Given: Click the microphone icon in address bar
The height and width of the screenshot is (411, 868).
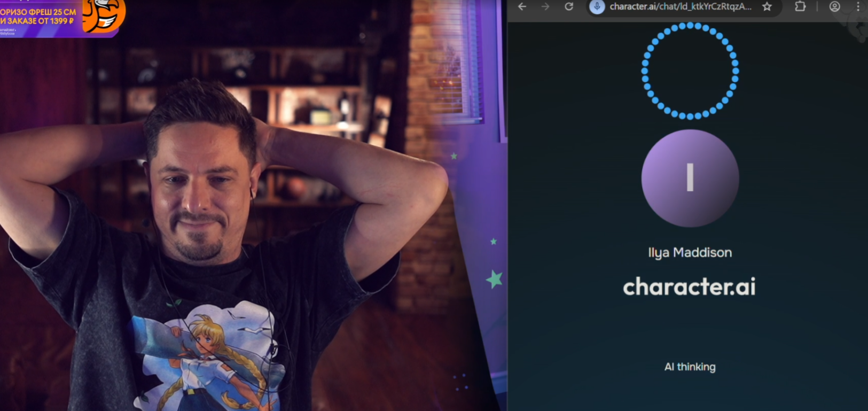Looking at the screenshot, I should pyautogui.click(x=597, y=6).
